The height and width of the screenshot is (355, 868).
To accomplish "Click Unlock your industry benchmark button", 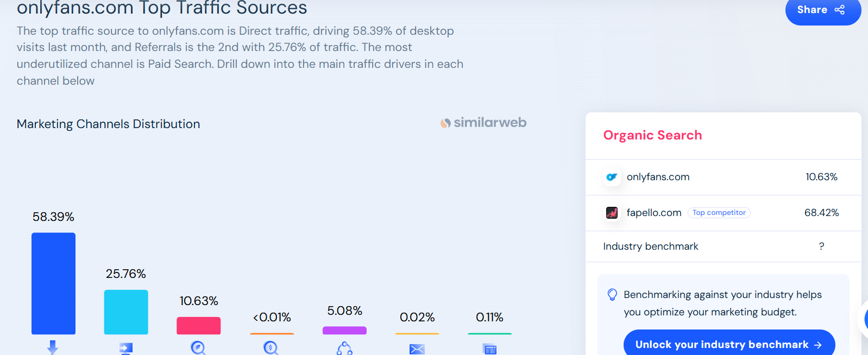I will tap(729, 344).
